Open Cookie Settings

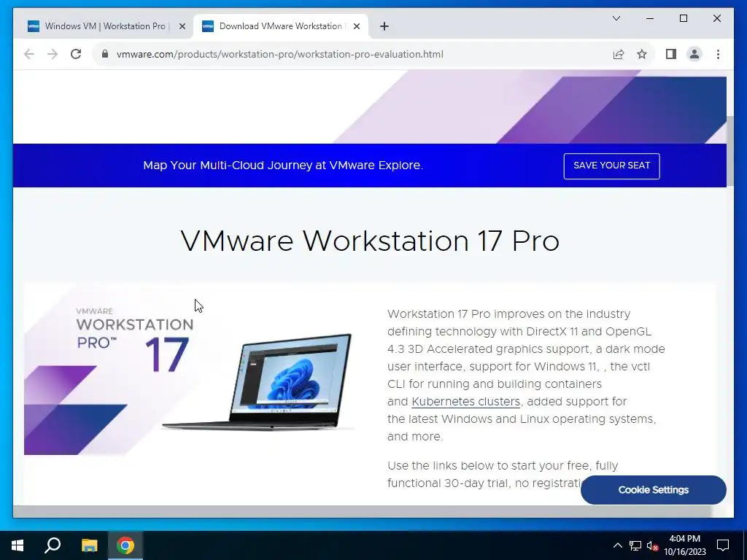653,490
